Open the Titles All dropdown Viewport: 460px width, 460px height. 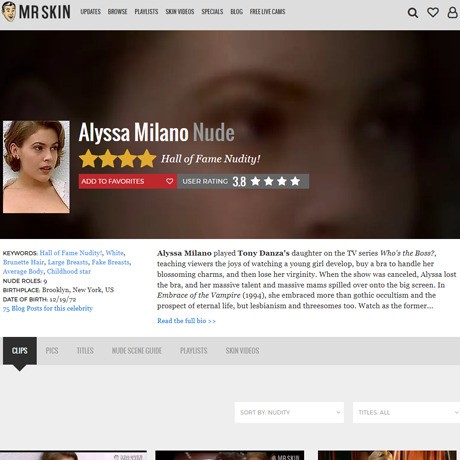(x=406, y=412)
